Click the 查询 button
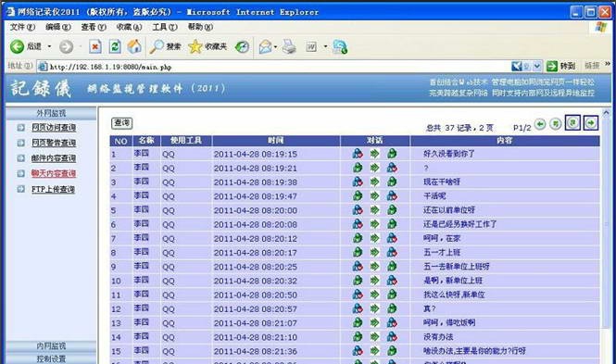This screenshot has height=364, width=616. [121, 123]
